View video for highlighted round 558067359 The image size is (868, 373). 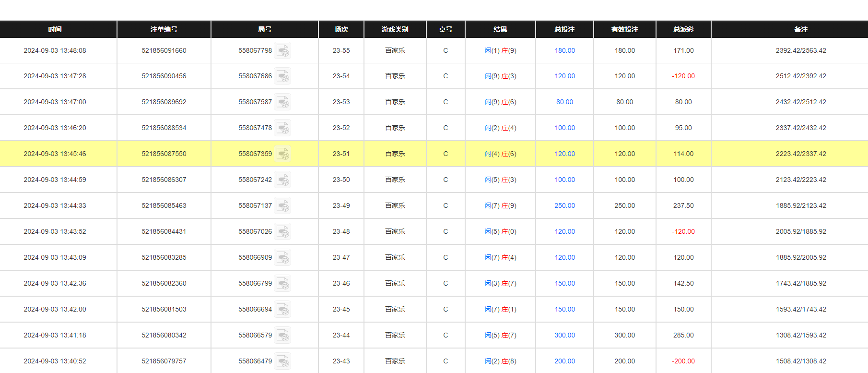pos(282,154)
